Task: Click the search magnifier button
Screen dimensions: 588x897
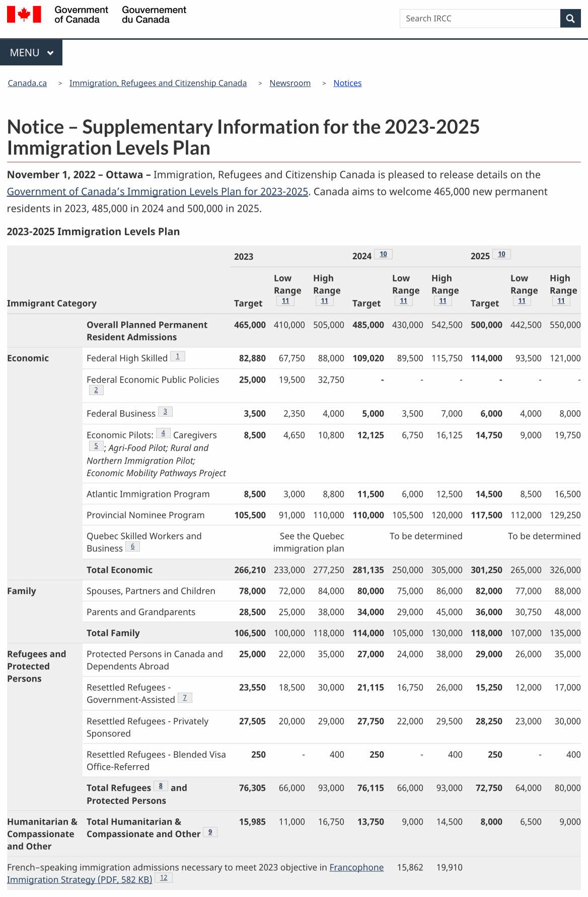Action: (570, 19)
